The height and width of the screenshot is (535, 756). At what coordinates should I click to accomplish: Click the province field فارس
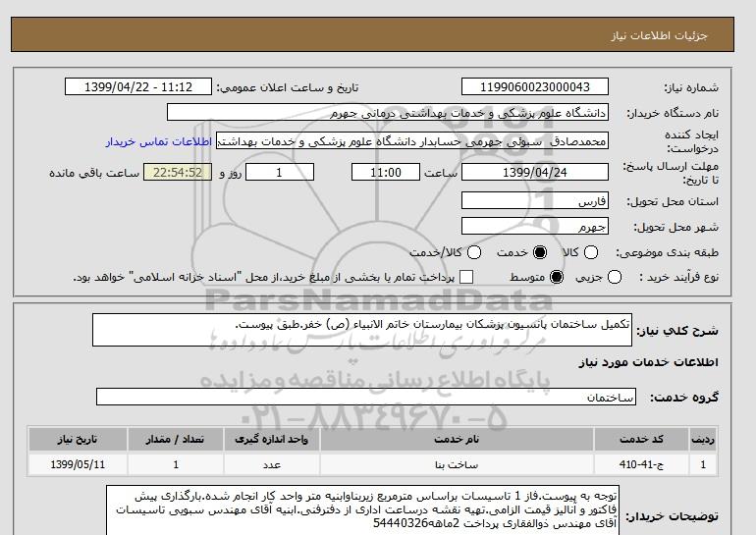[x=535, y=201]
